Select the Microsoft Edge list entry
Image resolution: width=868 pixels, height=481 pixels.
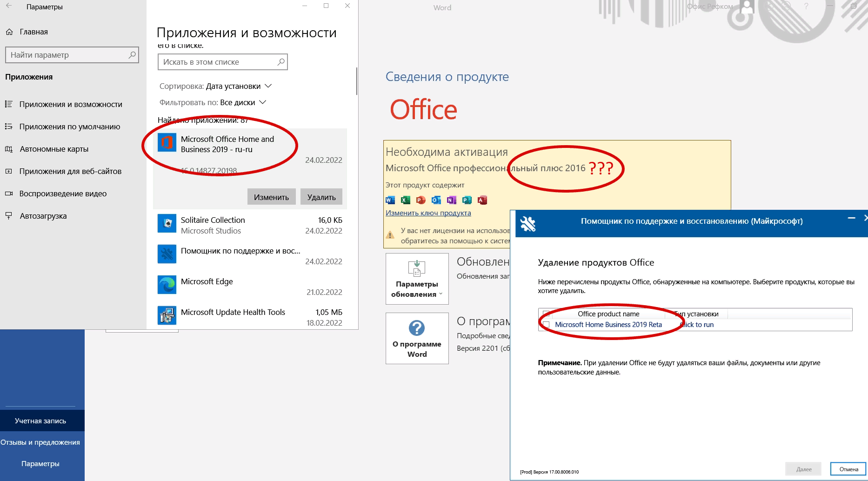coord(250,286)
